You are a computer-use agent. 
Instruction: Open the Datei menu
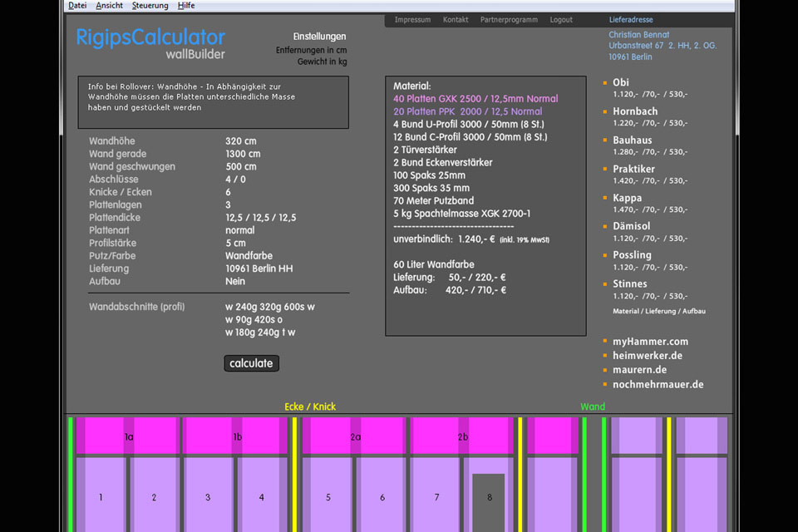click(77, 6)
